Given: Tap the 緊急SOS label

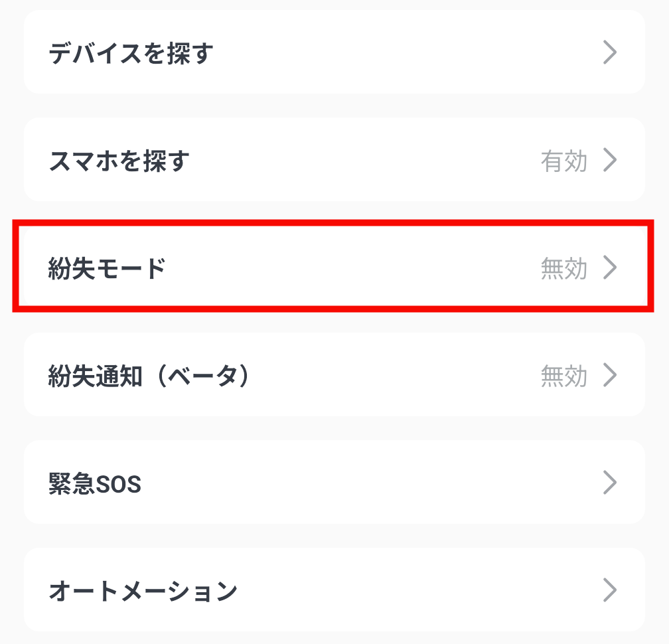Looking at the screenshot, I should point(95,484).
